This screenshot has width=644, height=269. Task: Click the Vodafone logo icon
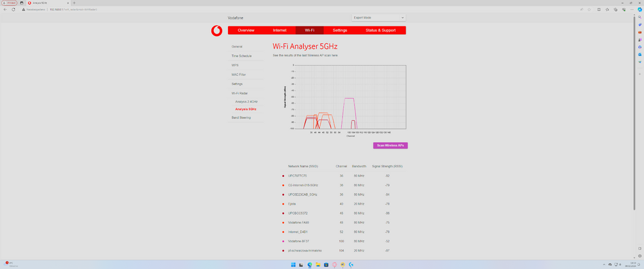click(217, 30)
